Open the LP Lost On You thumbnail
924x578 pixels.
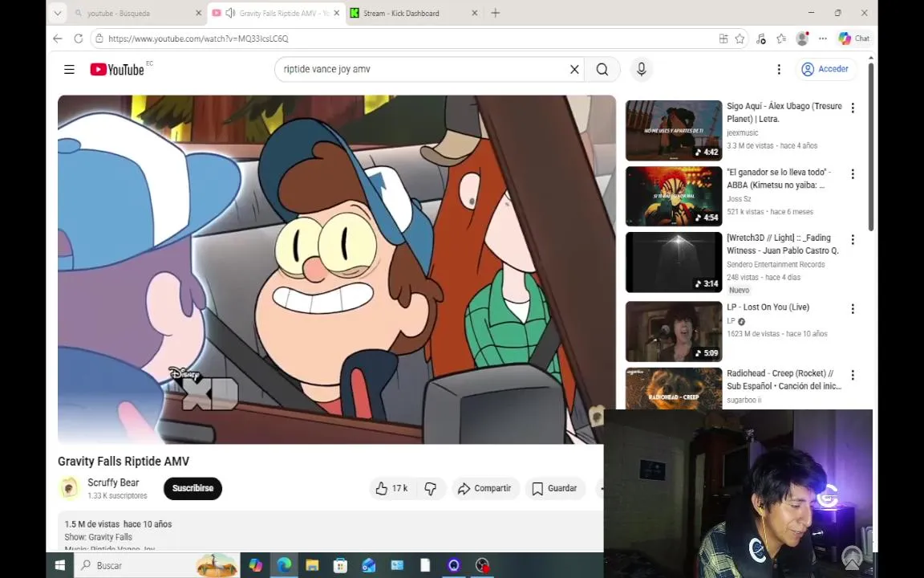pyautogui.click(x=674, y=332)
